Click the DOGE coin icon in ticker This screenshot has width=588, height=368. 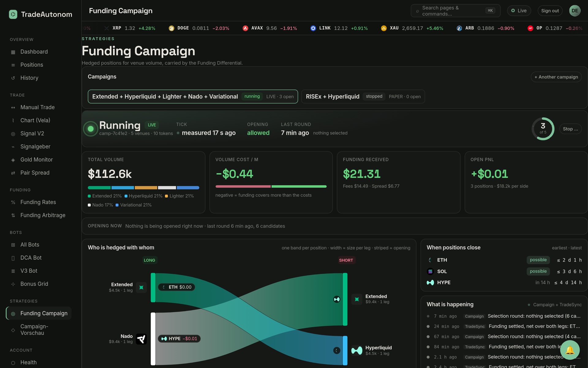coord(171,28)
